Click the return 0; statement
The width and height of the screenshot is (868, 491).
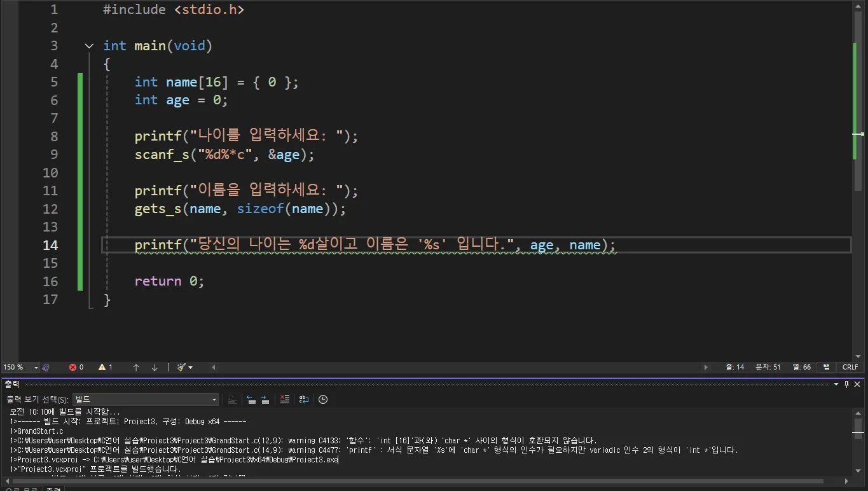[169, 282]
